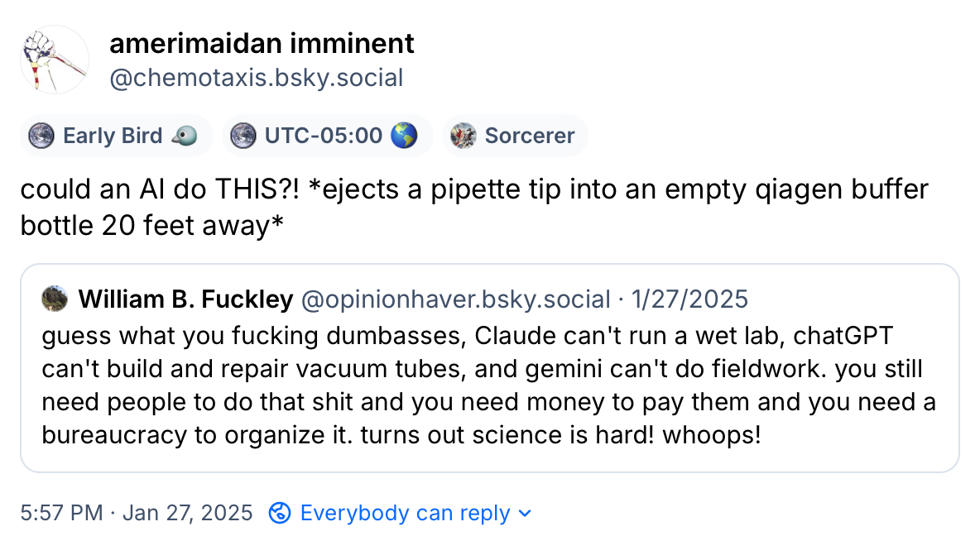Screen dimensions: 980x536
Task: Expand the Everybody can reply chevron
Action: click(x=524, y=514)
